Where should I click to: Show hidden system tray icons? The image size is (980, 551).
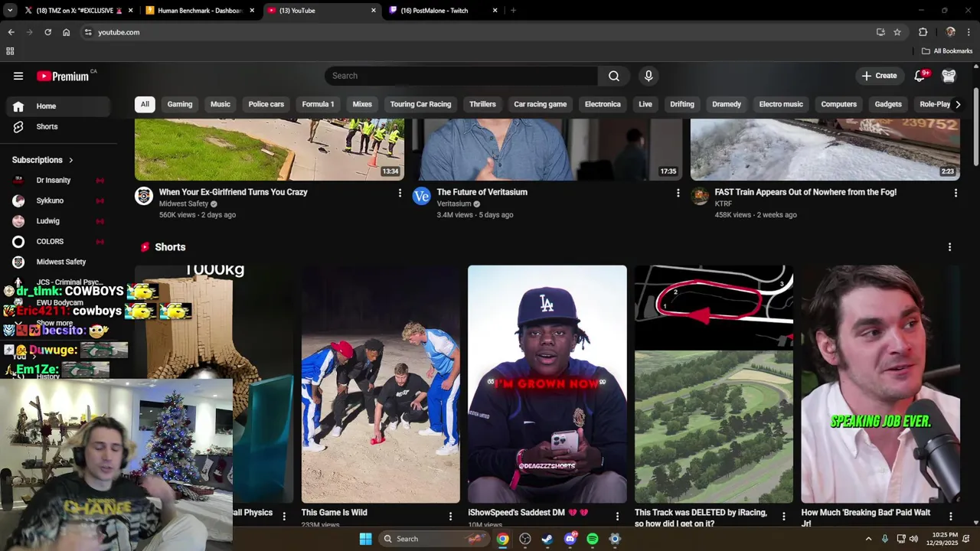pos(868,539)
